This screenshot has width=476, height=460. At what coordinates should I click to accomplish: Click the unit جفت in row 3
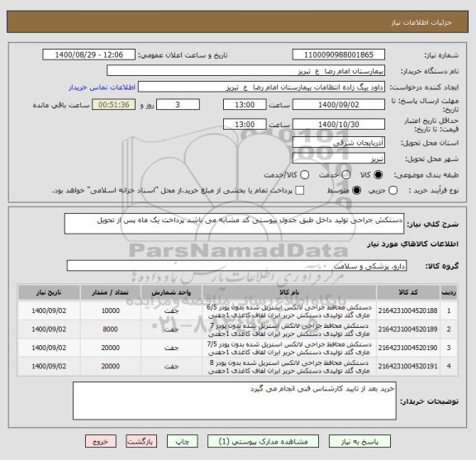[171, 348]
